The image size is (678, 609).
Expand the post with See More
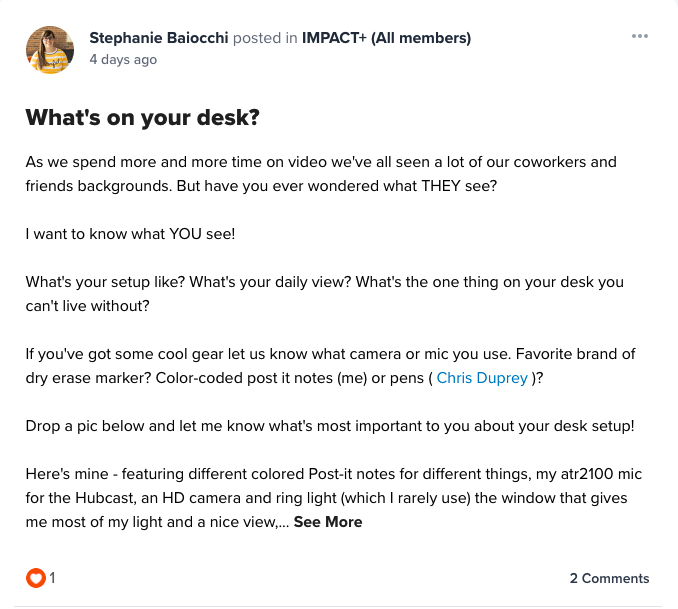[x=328, y=522]
